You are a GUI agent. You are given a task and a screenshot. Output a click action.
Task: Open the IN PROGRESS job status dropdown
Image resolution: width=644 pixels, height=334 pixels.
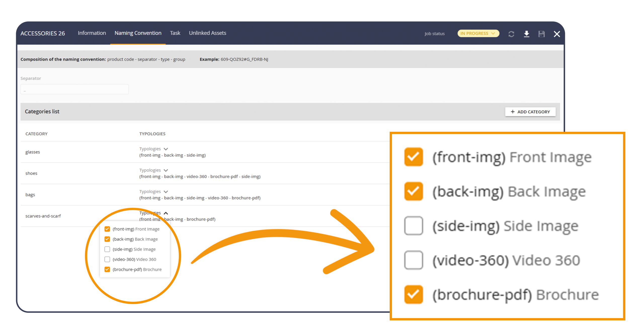tap(478, 33)
